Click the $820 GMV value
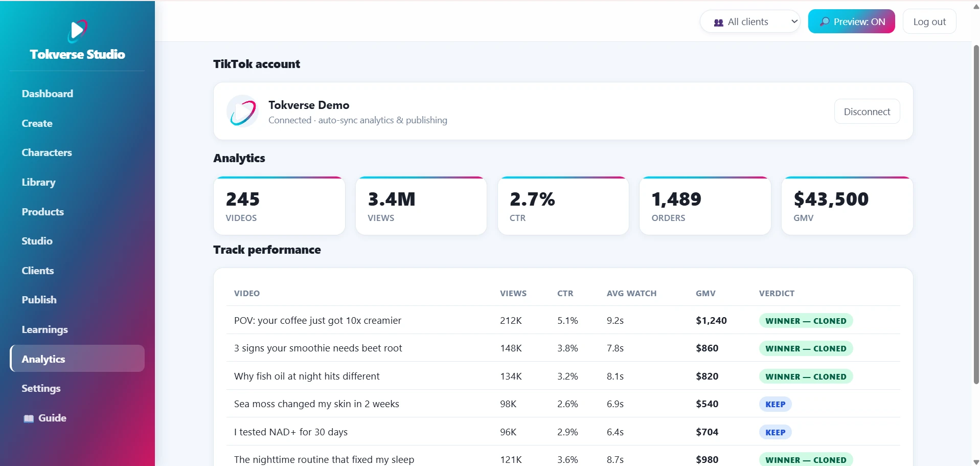Image resolution: width=980 pixels, height=466 pixels. [707, 376]
